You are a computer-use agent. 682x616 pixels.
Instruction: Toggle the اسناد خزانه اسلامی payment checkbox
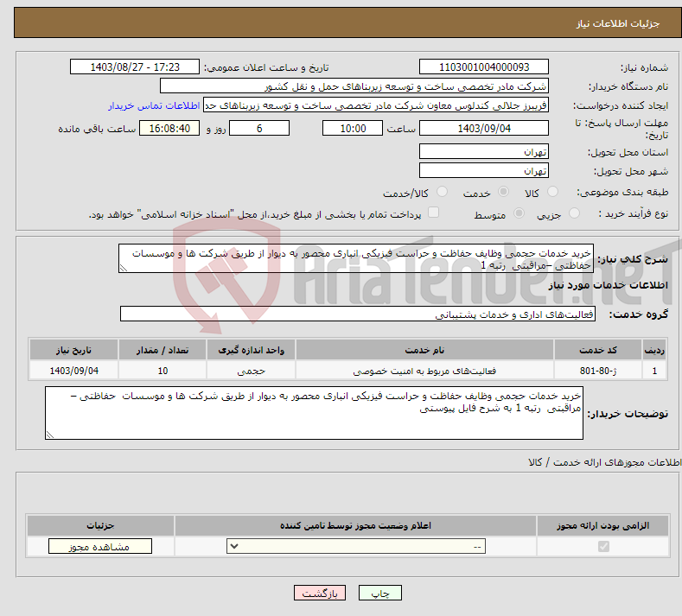(433, 213)
